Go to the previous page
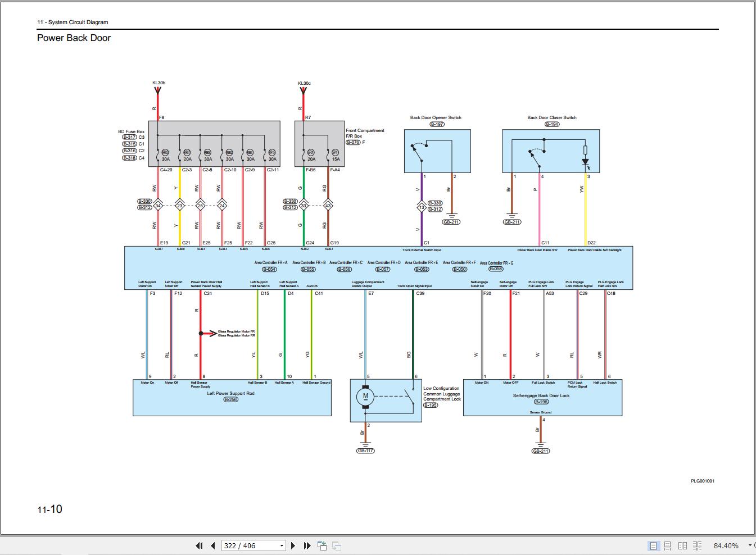The height and width of the screenshot is (555, 756). click(x=212, y=545)
